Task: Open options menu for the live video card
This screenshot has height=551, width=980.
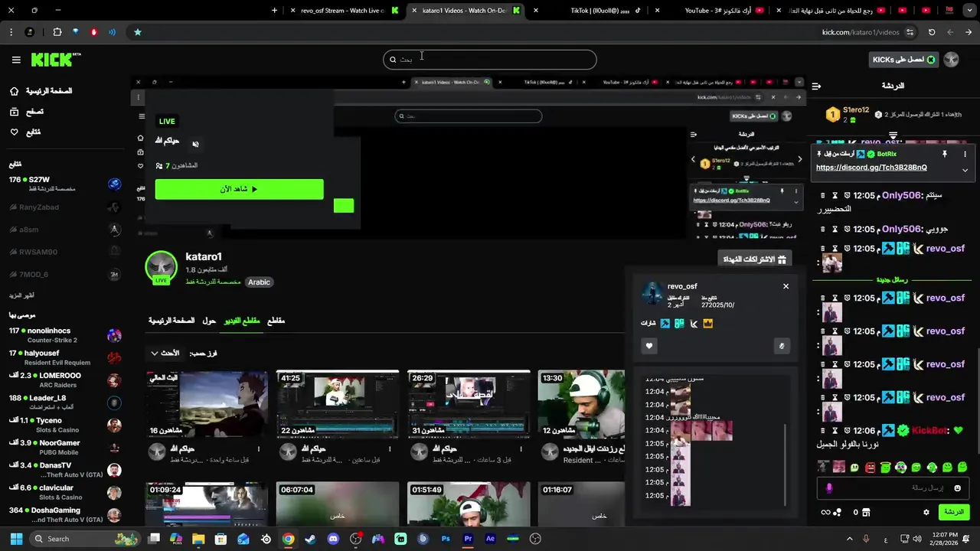Action: 259,449
